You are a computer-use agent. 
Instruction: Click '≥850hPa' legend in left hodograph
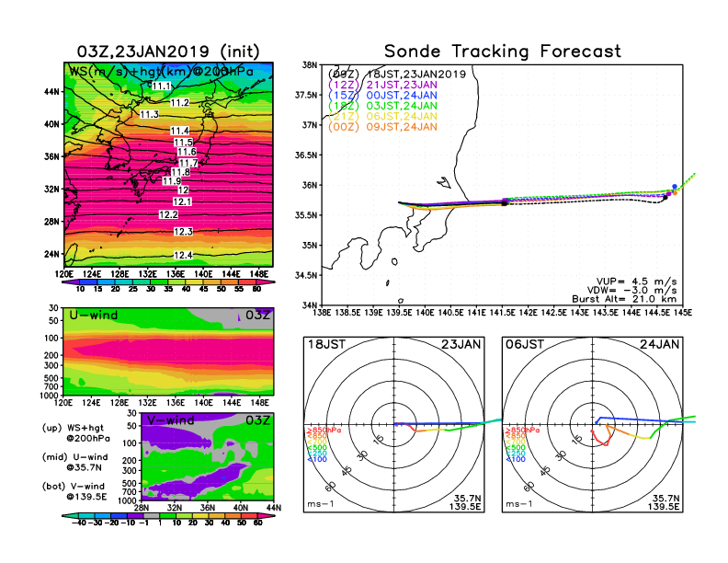324,431
